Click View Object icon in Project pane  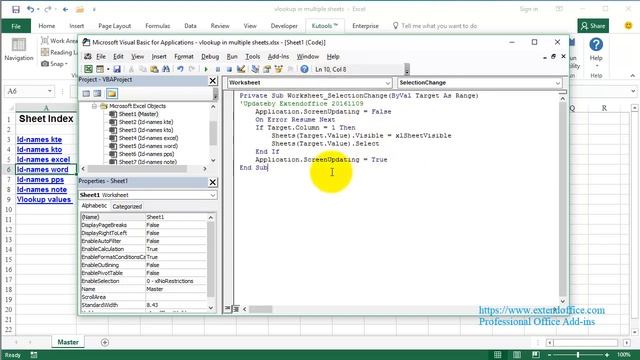click(x=97, y=93)
